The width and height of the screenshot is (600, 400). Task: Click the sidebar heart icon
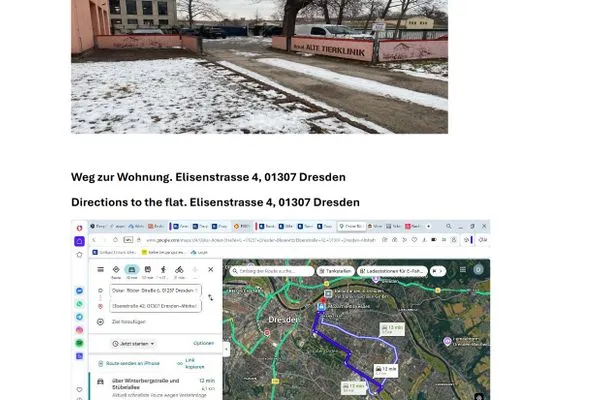(79, 390)
